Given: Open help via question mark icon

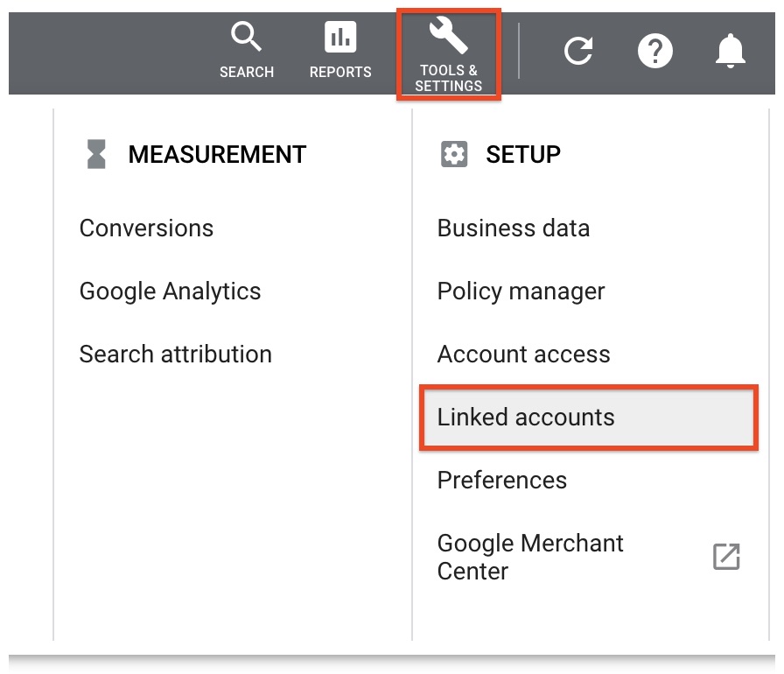Looking at the screenshot, I should click(655, 51).
